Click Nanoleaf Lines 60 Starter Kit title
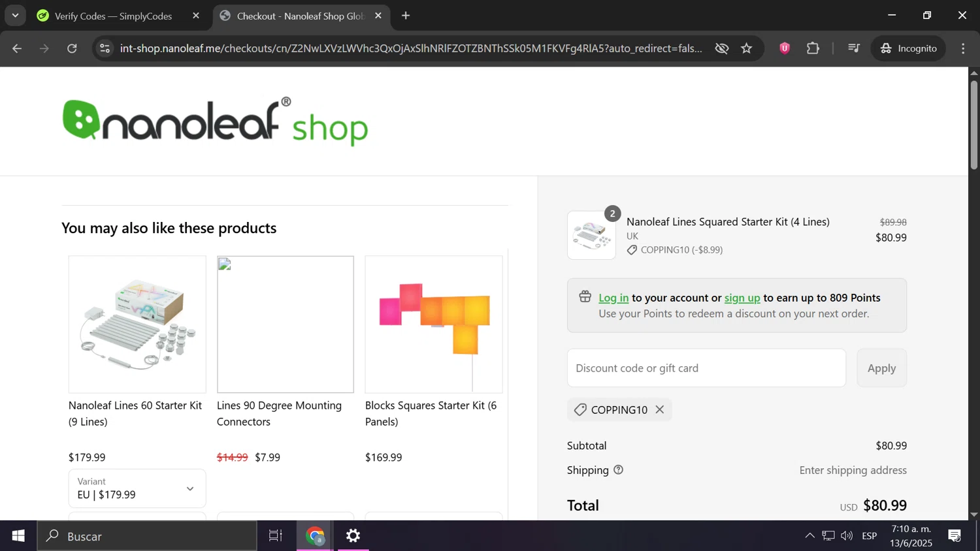 point(135,413)
